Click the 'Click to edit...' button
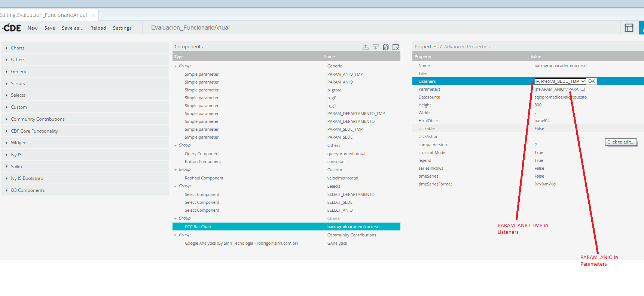 click(x=621, y=142)
